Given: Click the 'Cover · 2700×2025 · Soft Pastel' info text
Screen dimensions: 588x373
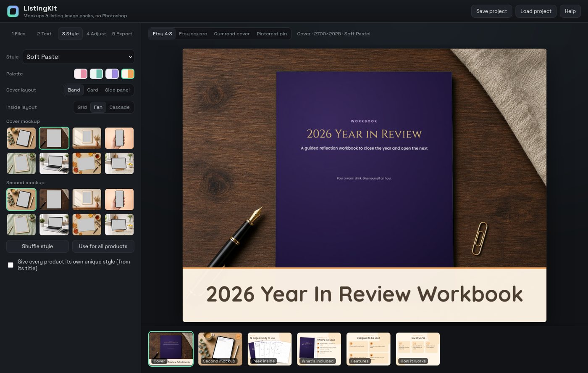Looking at the screenshot, I should [333, 34].
